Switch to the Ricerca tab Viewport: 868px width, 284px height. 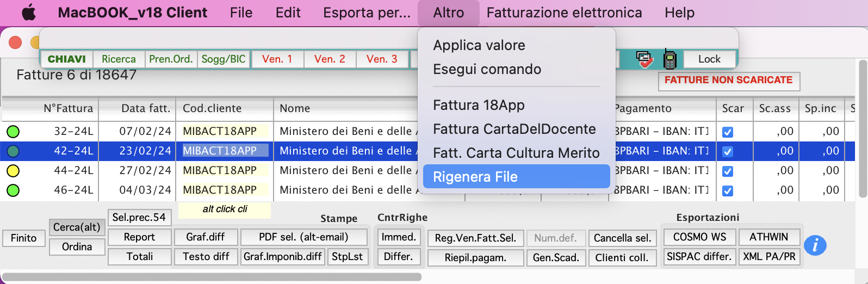pyautogui.click(x=119, y=59)
